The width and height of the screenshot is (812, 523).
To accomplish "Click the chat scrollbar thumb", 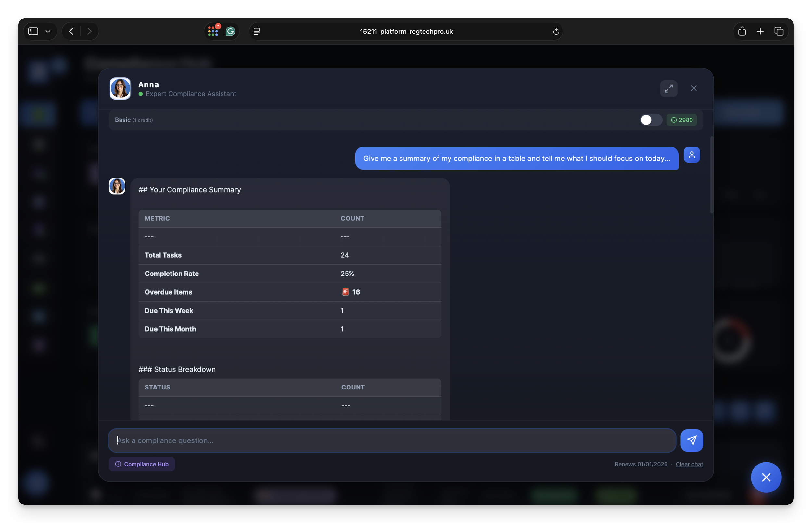I will point(712,175).
